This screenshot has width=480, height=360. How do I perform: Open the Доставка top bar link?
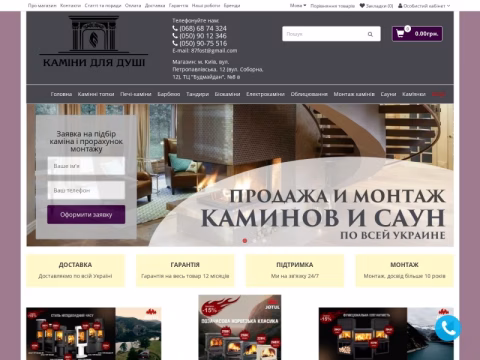tap(155, 6)
